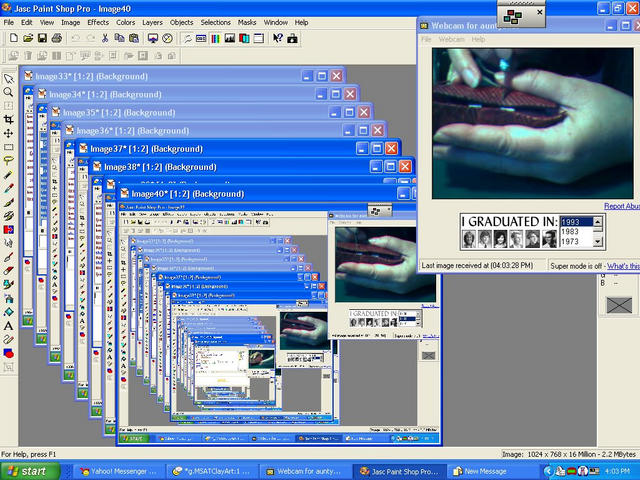Select the Text tool

tap(8, 326)
